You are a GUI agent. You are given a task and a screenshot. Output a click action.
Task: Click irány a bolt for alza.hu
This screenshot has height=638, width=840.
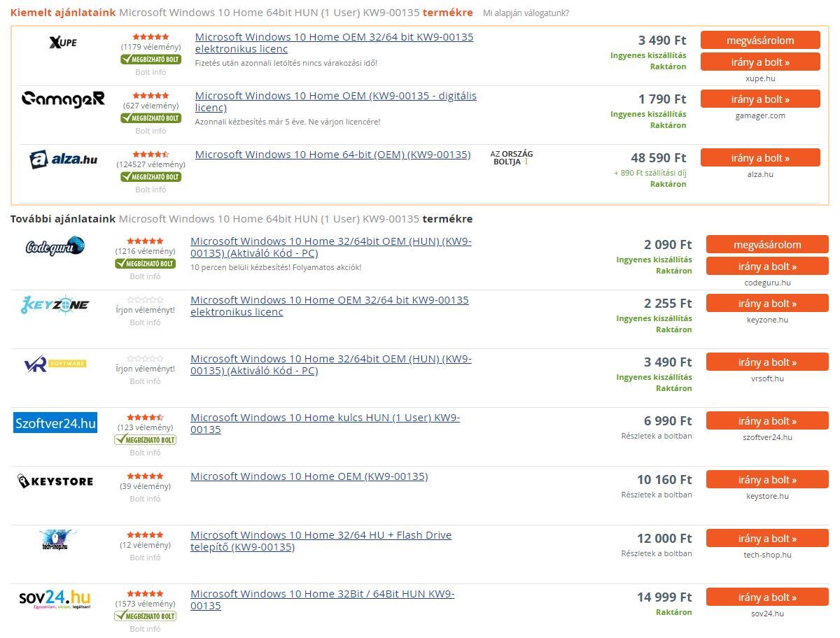click(760, 158)
